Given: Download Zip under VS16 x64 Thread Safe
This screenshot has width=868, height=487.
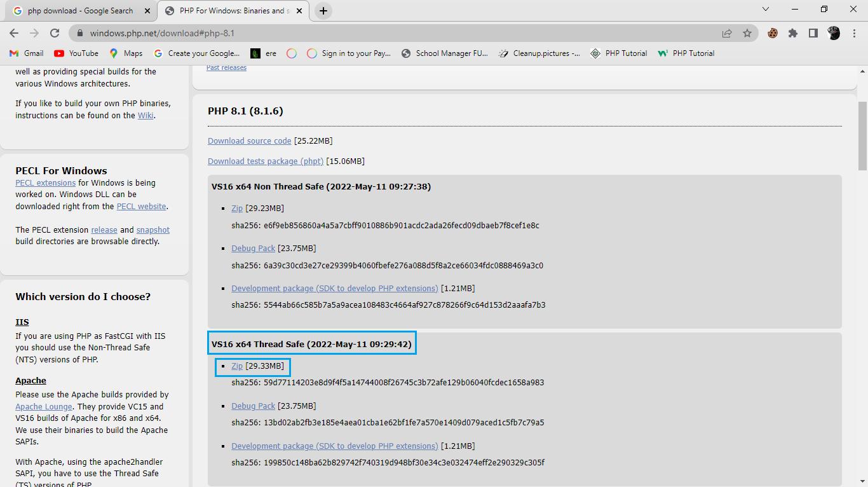Looking at the screenshot, I should [x=237, y=366].
